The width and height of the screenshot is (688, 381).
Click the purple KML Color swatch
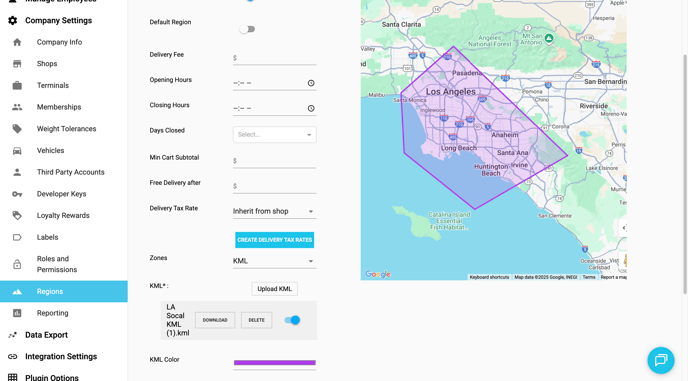pos(275,363)
